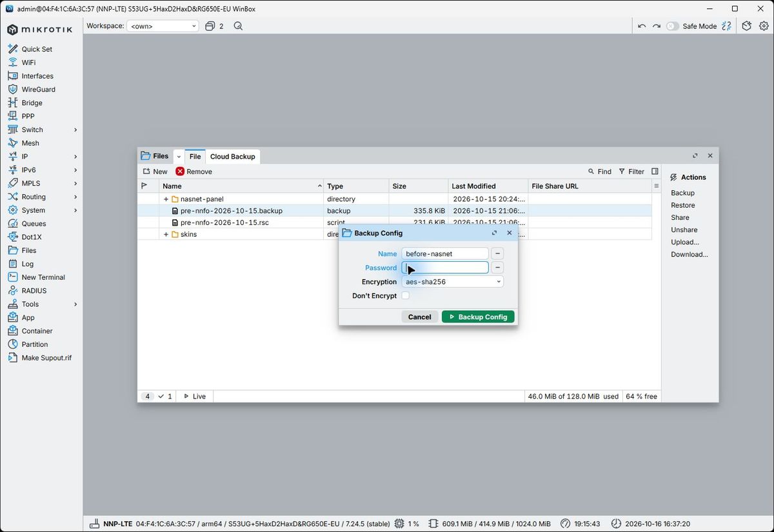The image size is (774, 532).
Task: Expand the Switch submenu
Action: [x=75, y=130]
